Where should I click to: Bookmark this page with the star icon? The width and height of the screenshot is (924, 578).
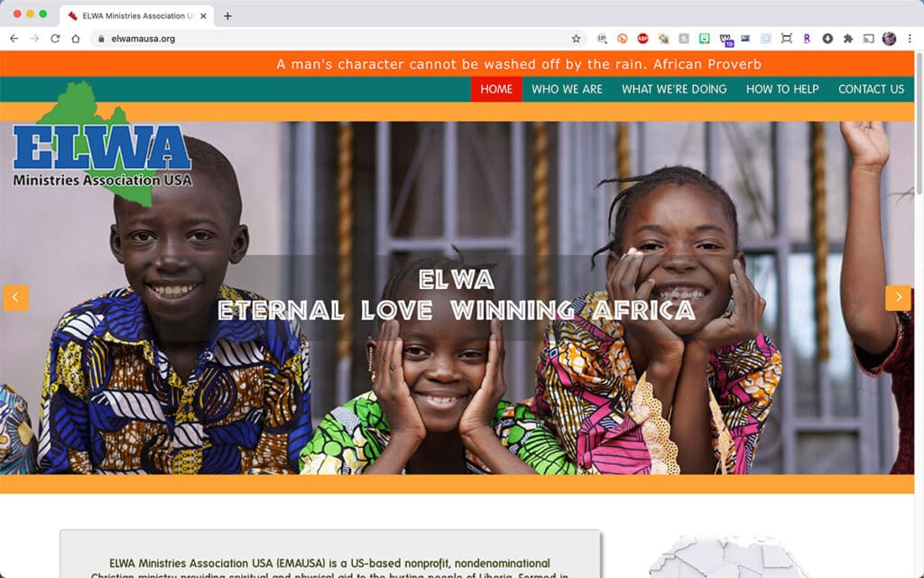pyautogui.click(x=576, y=39)
